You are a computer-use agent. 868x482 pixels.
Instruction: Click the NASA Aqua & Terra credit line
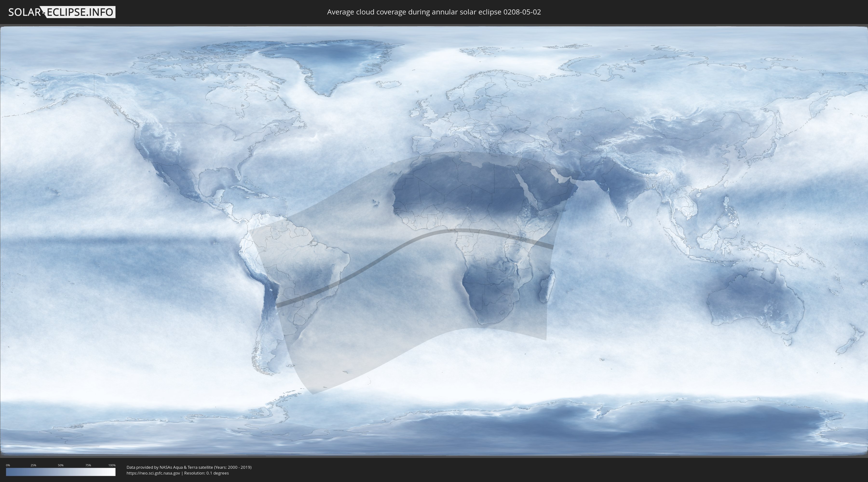pyautogui.click(x=189, y=467)
